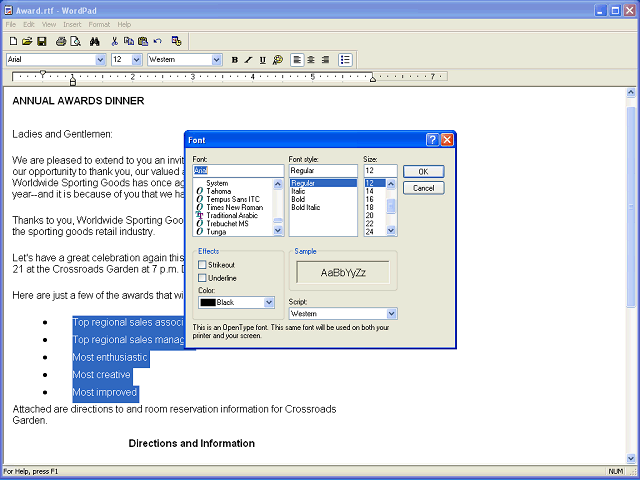The width and height of the screenshot is (640, 480).
Task: Click the Save icon in the toolbar
Action: click(42, 41)
